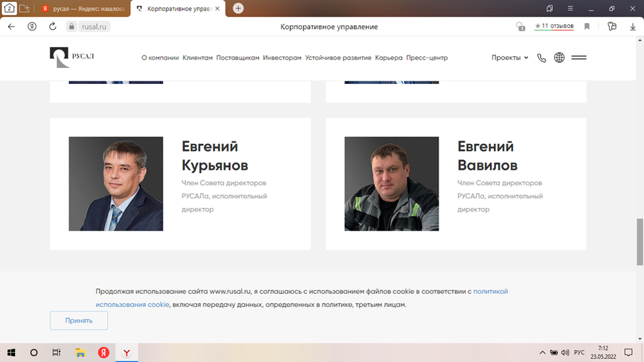Click the page protection icon next to reviews
The width and height of the screenshot is (644, 362).
(520, 26)
